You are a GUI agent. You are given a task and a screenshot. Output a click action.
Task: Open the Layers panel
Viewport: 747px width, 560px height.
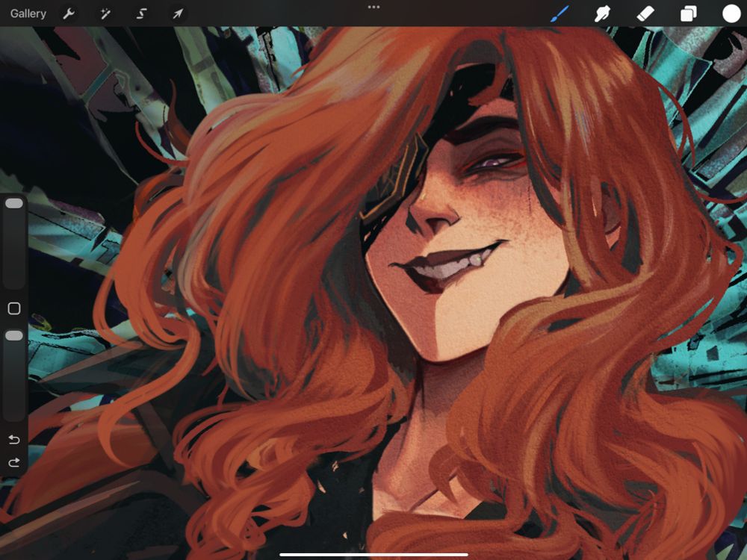[689, 13]
